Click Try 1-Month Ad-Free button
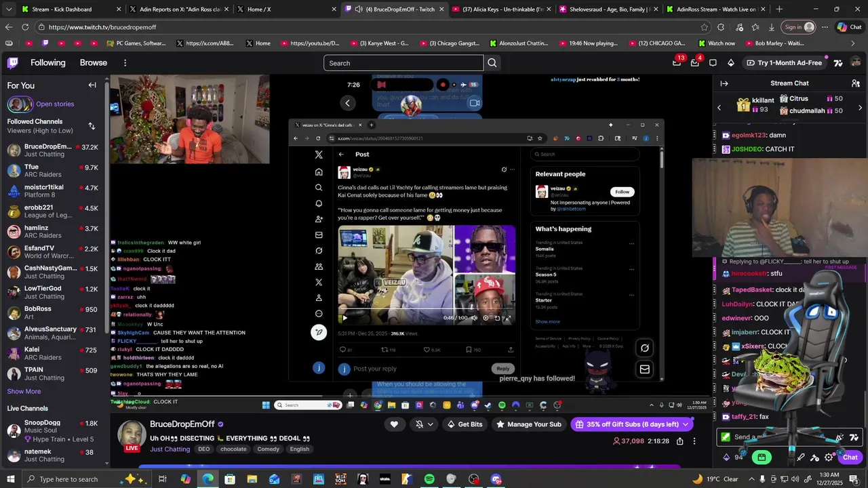Image resolution: width=868 pixels, height=488 pixels. (x=784, y=63)
